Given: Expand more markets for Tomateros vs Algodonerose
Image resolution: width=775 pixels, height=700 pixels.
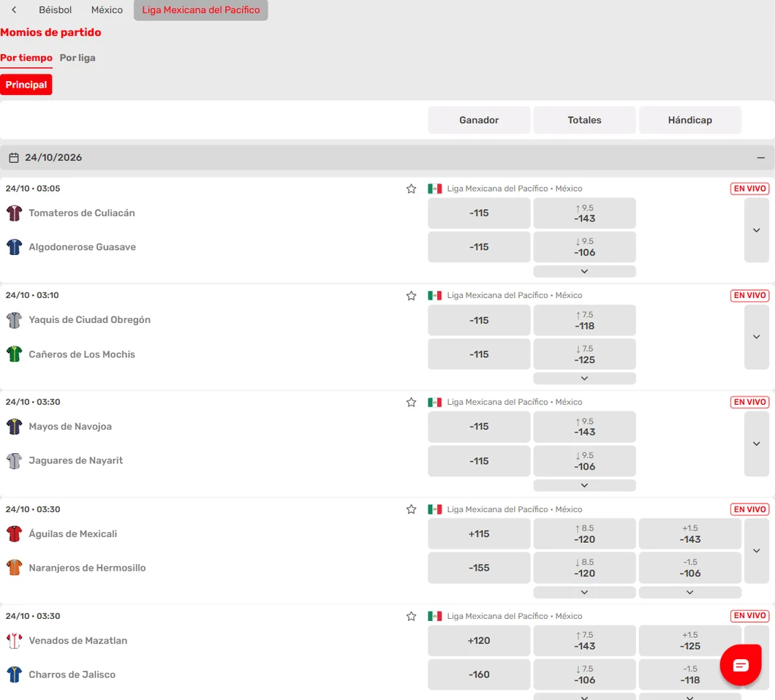Looking at the screenshot, I should pos(756,230).
